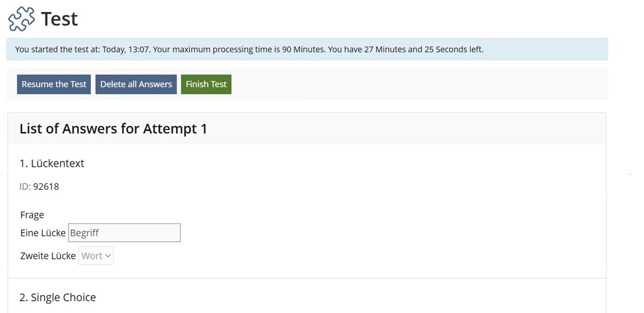Click the chevron arrow beside Wort
The width and height of the screenshot is (644, 313).
coord(108,256)
